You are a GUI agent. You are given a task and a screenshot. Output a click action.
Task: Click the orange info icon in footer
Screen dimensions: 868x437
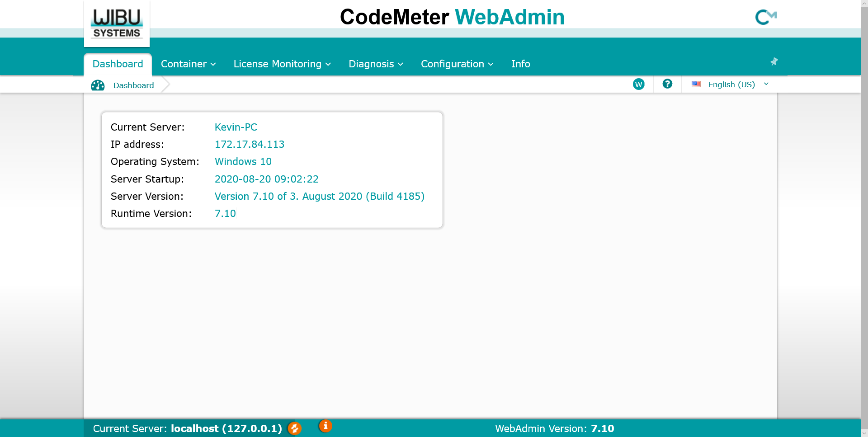pos(325,426)
